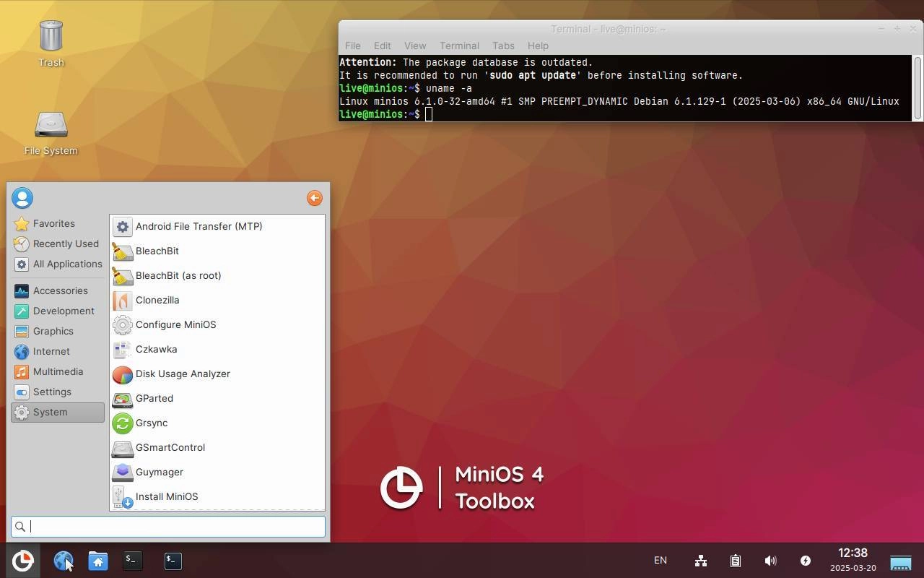Show Recently Used applications
The image size is (924, 578).
click(58, 243)
